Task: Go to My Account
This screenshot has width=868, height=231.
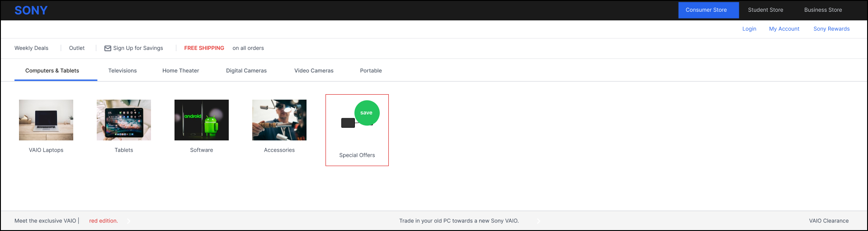Action: click(x=784, y=29)
